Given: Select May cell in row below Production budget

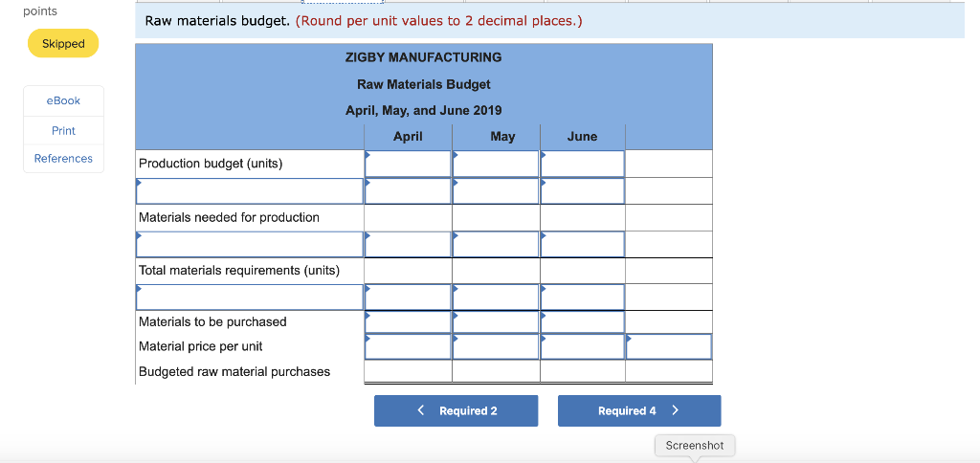Looking at the screenshot, I should coord(496,190).
